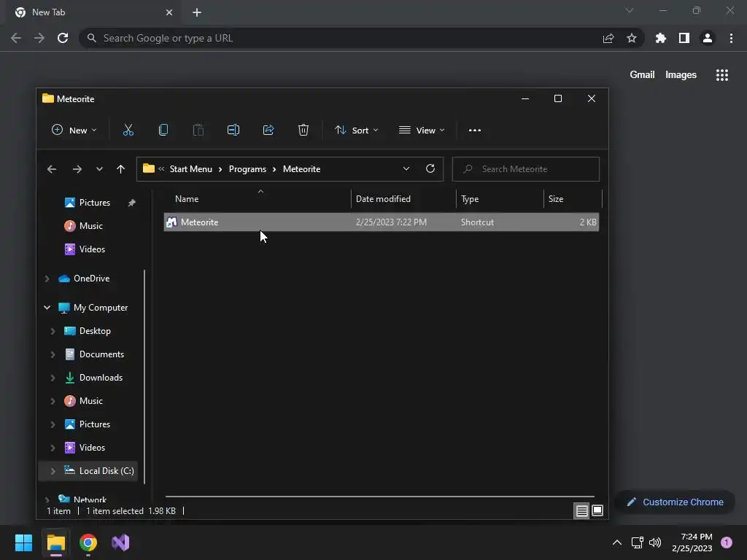747x560 pixels.
Task: Toggle Chrome side panel icon
Action: (684, 38)
